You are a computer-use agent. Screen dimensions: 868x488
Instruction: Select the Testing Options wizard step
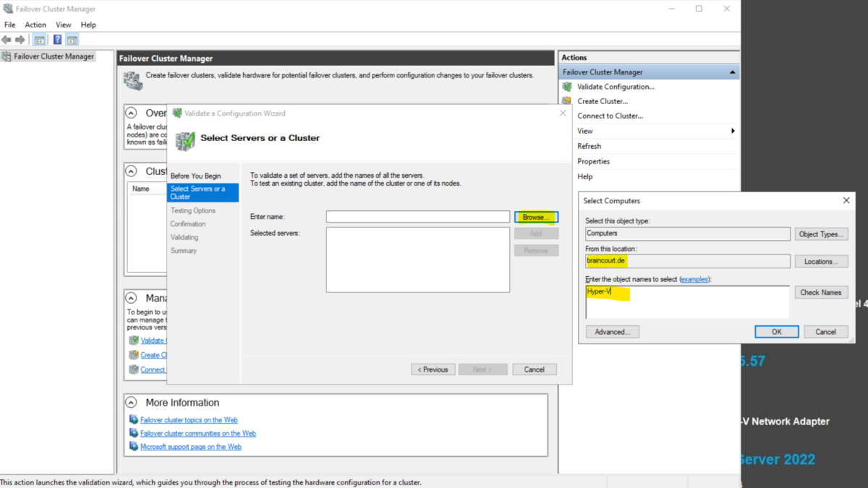coord(194,210)
